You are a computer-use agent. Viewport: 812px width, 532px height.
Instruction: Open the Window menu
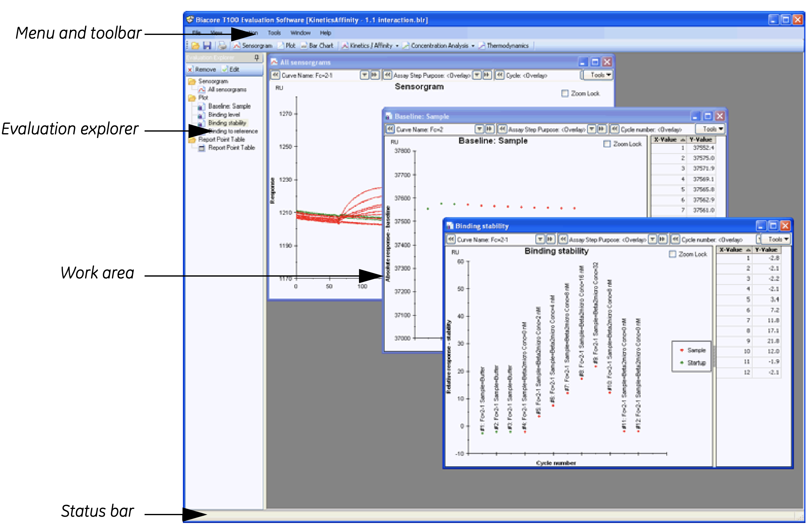(x=300, y=33)
